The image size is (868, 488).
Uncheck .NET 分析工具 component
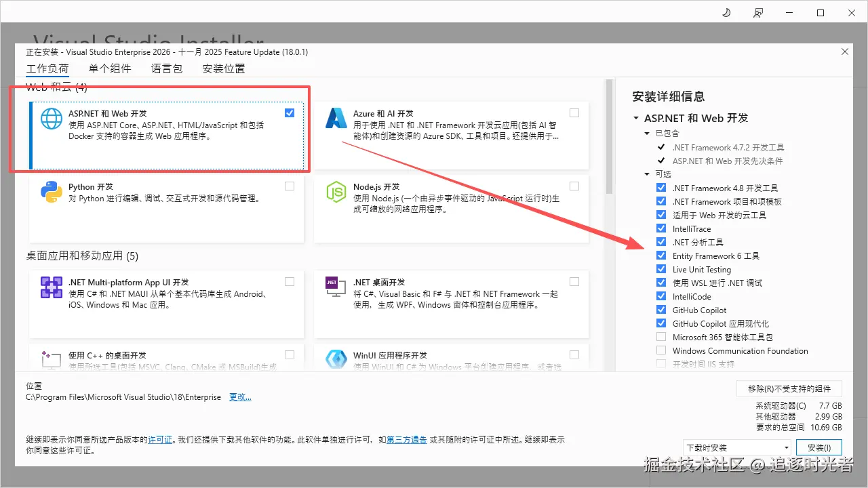click(x=661, y=242)
